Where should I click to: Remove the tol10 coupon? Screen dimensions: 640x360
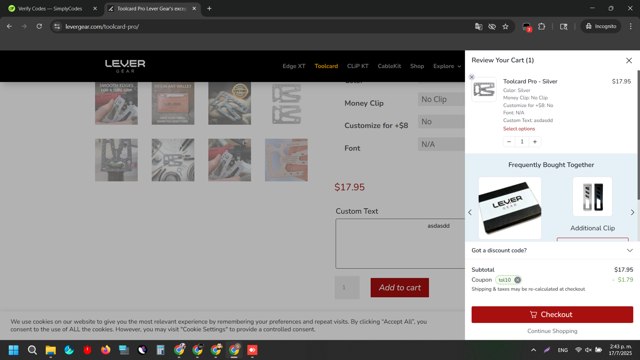click(518, 280)
